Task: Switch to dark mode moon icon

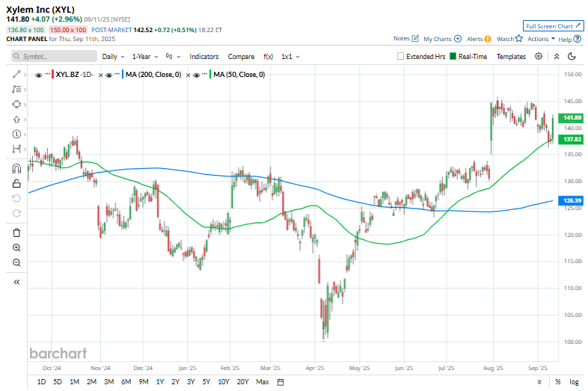Action: pyautogui.click(x=572, y=56)
